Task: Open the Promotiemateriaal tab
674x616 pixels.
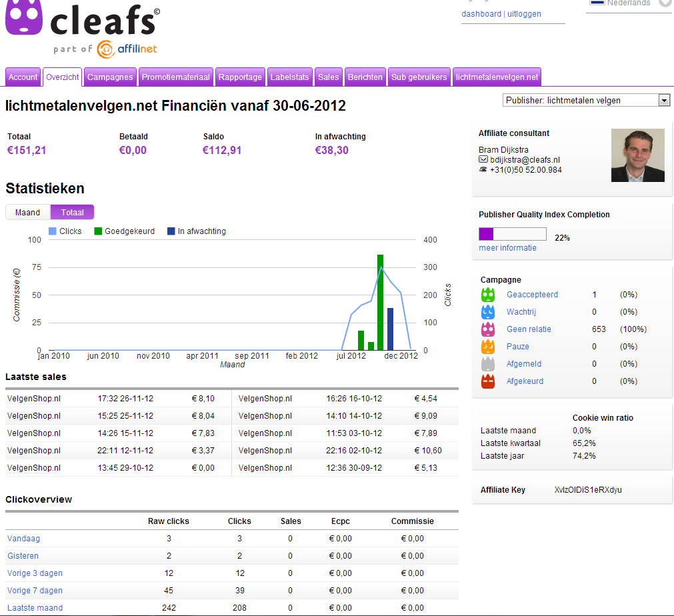Action: point(176,77)
